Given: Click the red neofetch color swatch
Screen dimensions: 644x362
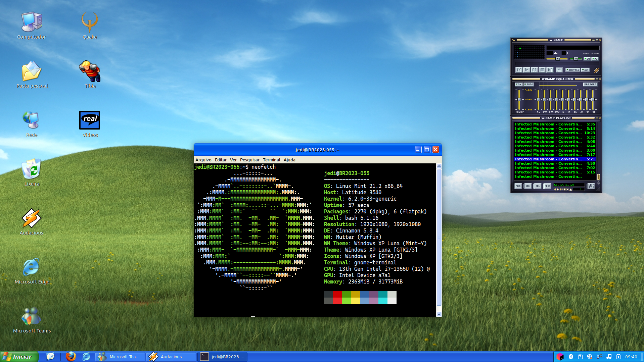Looking at the screenshot, I should point(337,298).
